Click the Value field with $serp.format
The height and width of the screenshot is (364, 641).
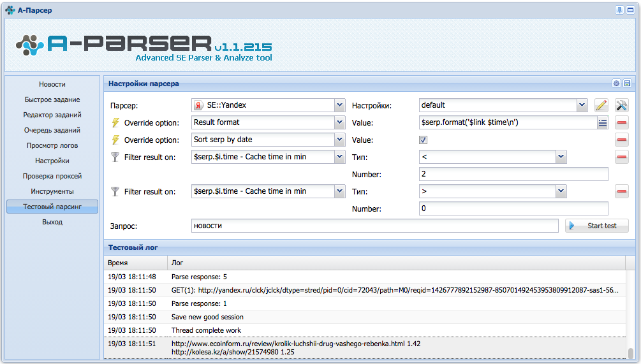pos(508,122)
